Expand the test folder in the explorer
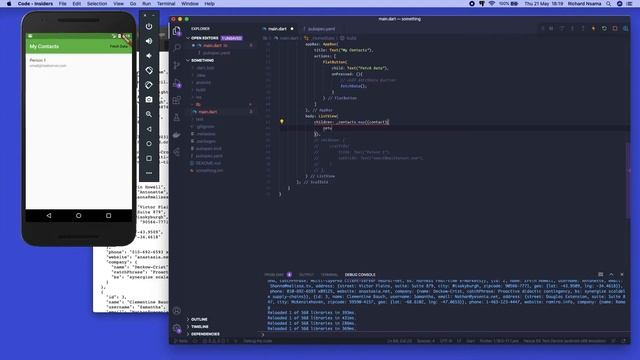This screenshot has height=360, width=640. click(x=199, y=119)
